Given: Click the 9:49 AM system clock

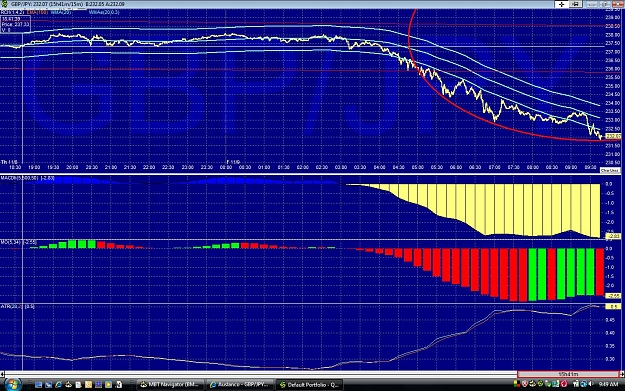Looking at the screenshot, I should point(608,384).
